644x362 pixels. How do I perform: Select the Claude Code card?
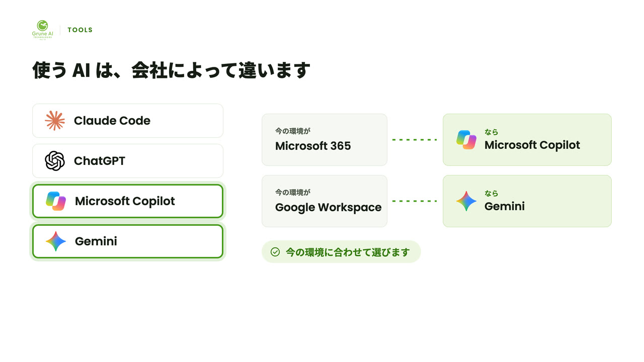(x=128, y=121)
